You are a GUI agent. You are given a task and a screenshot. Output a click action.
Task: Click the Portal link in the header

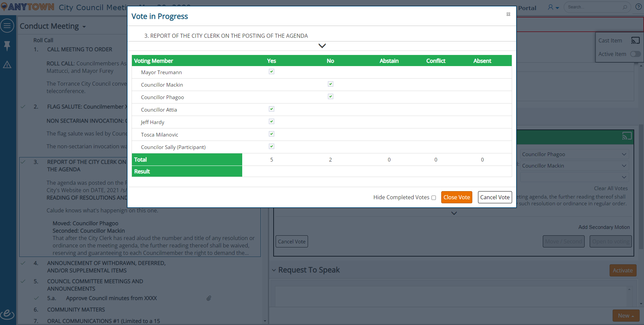(527, 8)
